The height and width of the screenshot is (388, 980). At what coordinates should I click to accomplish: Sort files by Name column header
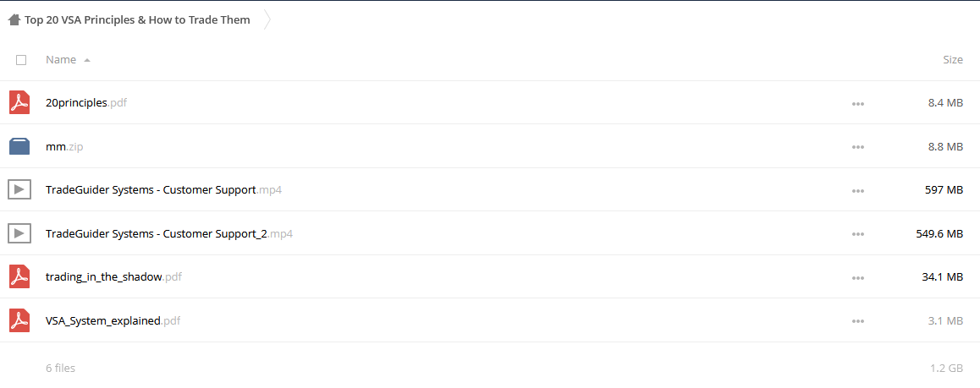click(x=61, y=60)
